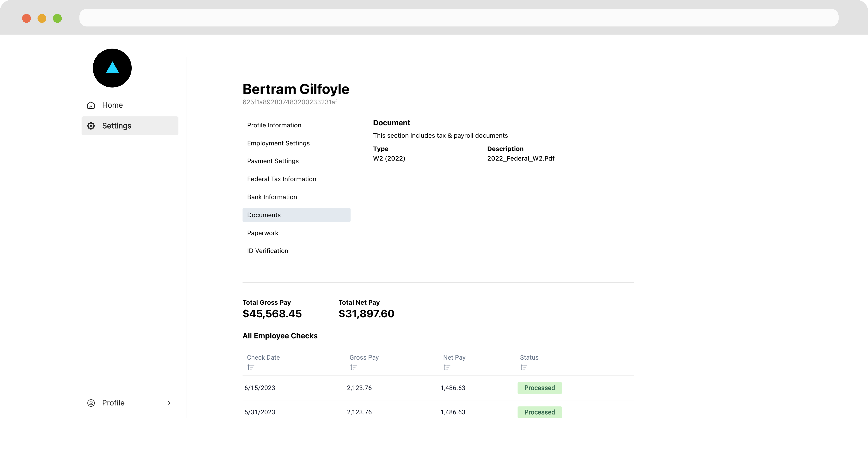868x476 pixels.
Task: Go to Home in sidebar
Action: coord(130,105)
